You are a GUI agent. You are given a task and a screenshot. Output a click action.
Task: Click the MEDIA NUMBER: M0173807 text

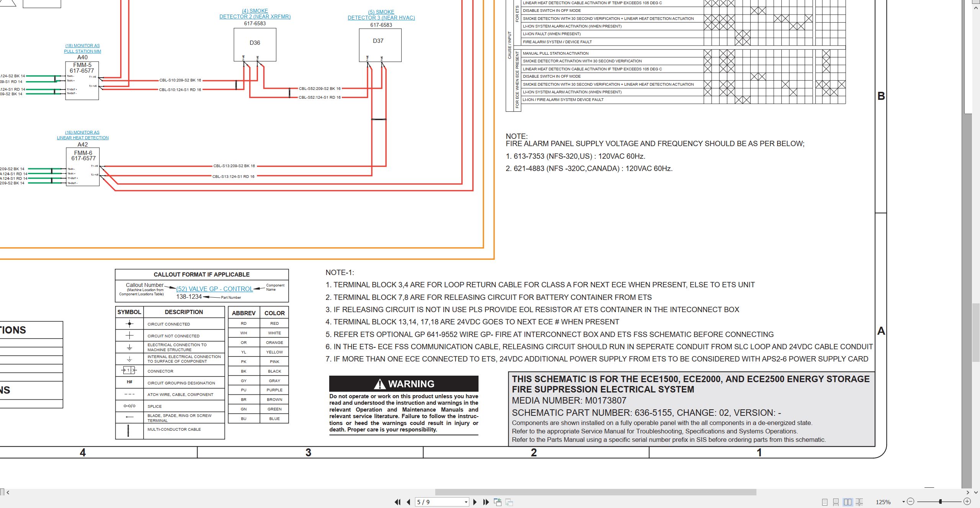tap(569, 401)
